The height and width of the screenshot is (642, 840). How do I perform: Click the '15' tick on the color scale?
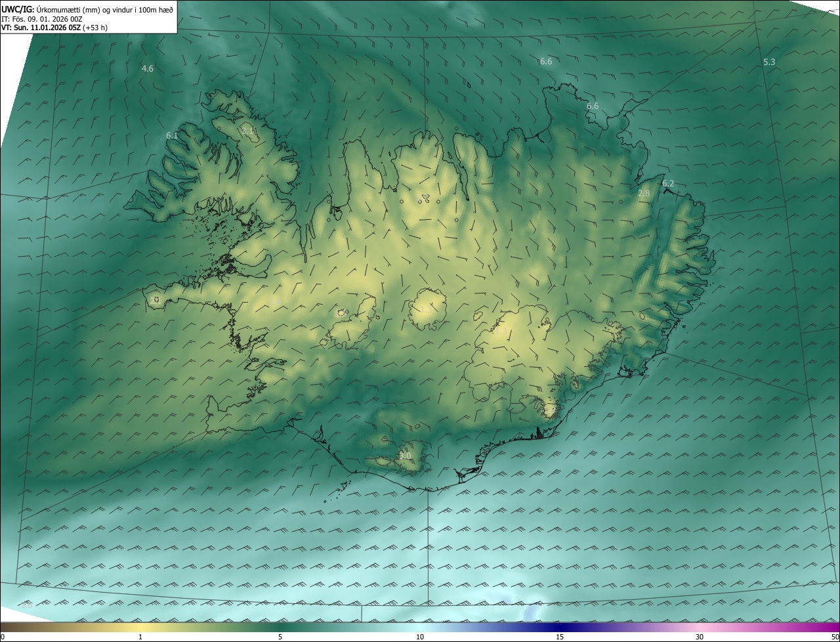560,637
